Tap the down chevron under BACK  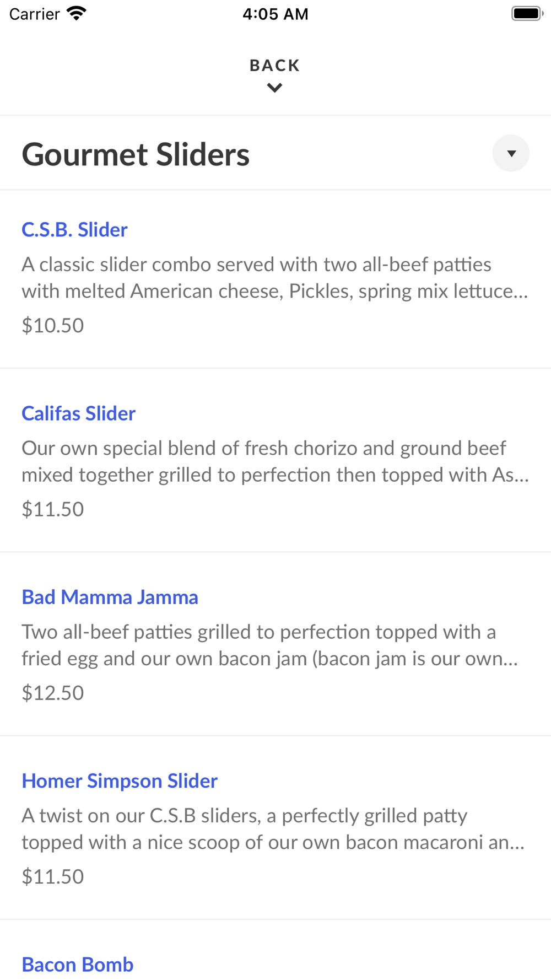pyautogui.click(x=274, y=88)
